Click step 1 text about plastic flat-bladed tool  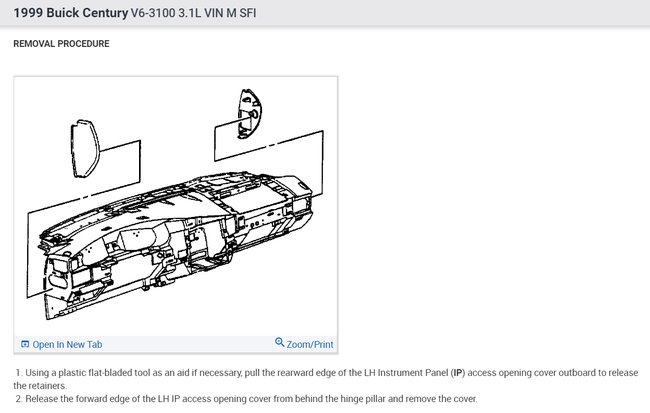[326, 379]
